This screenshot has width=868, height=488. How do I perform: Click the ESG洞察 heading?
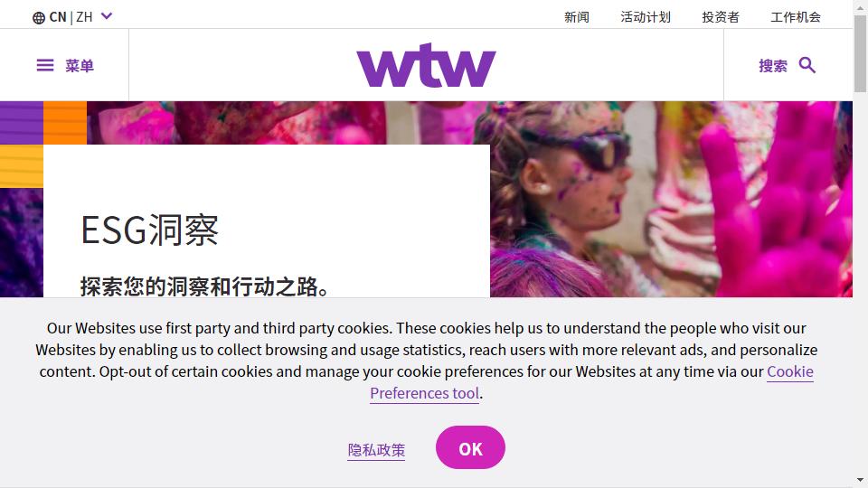pos(149,230)
